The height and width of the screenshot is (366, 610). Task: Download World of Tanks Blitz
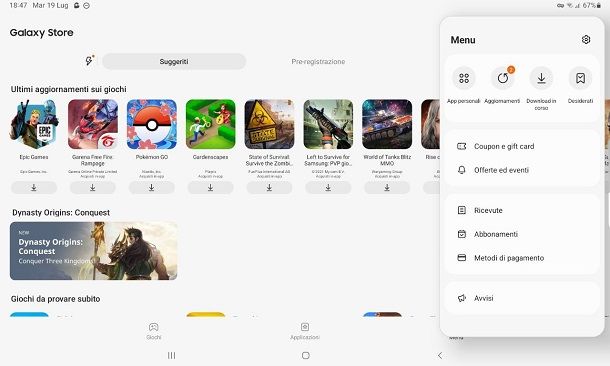pos(387,187)
